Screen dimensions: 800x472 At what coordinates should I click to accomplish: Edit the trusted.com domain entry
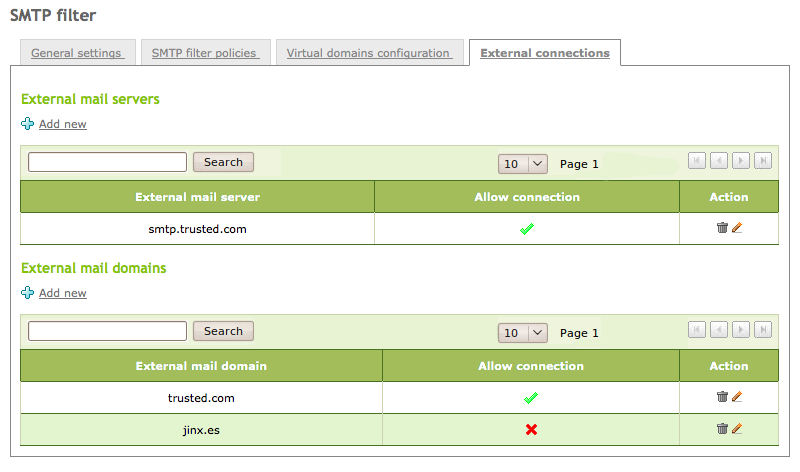[737, 397]
